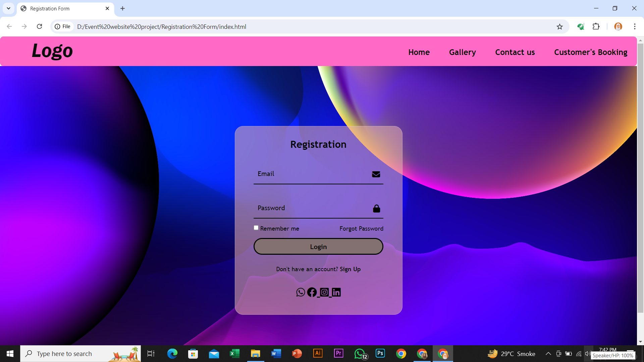Click the Windows search box

pos(80,354)
